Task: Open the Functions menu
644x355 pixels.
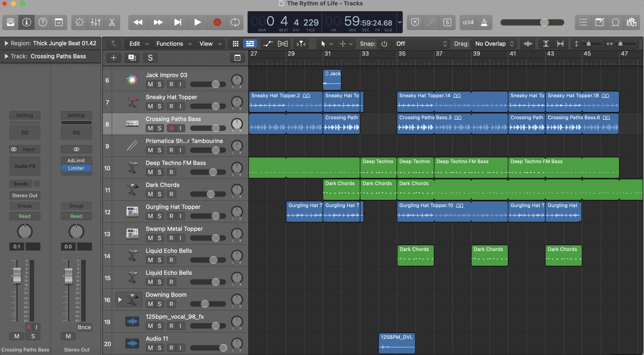Action: coord(174,43)
